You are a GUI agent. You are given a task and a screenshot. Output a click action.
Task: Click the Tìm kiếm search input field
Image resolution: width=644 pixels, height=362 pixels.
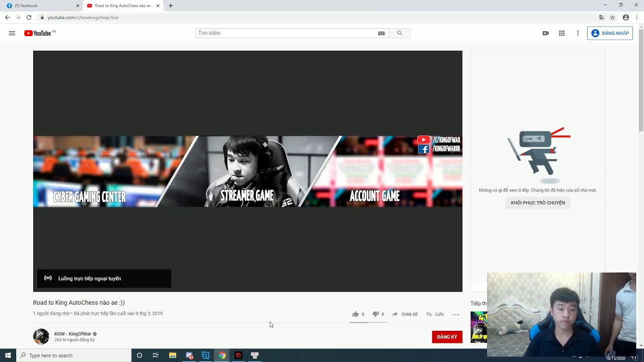287,33
